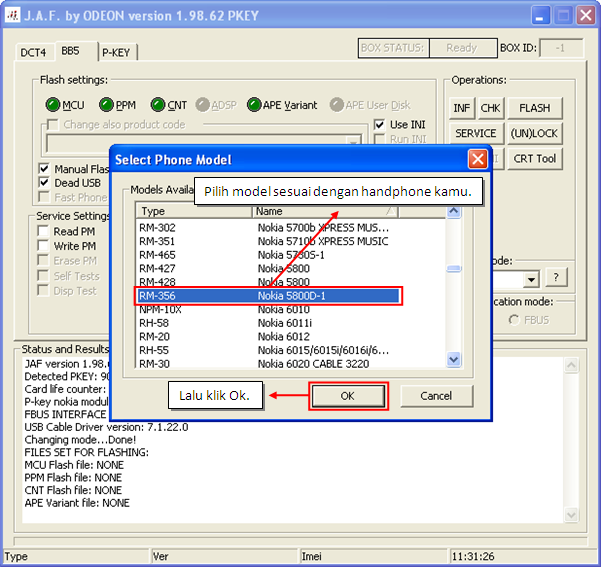
Task: Open the dropdown beside the help button
Action: point(531,279)
